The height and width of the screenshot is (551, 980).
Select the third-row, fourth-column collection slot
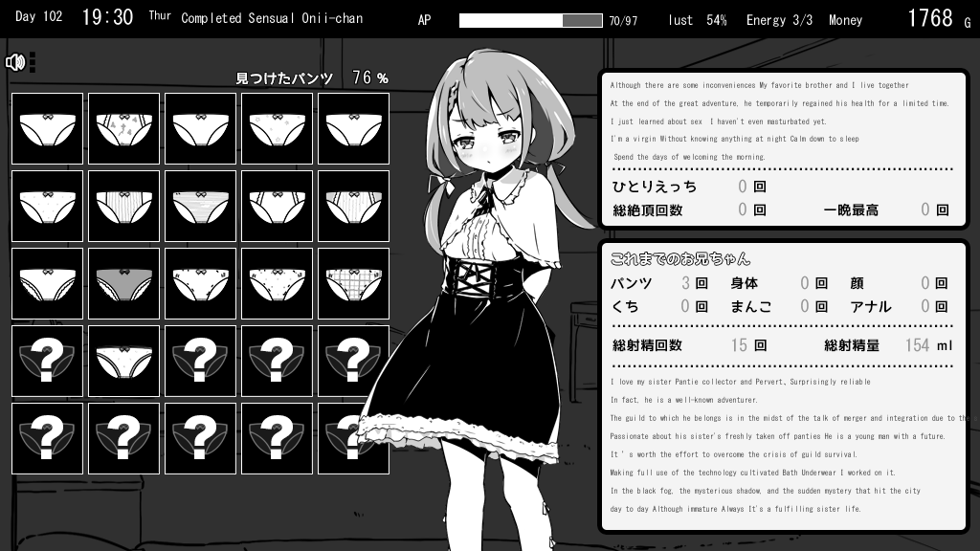(277, 283)
